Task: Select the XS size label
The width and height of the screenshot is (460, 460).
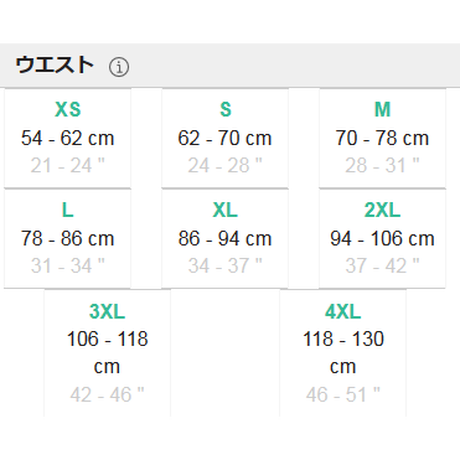Action: pyautogui.click(x=68, y=109)
